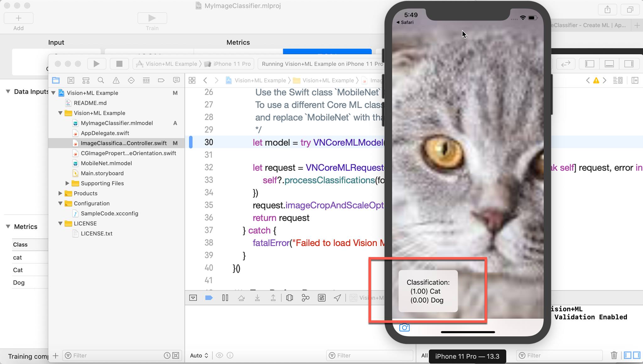Collapse the Configuration folder
Image resolution: width=643 pixels, height=364 pixels.
point(60,203)
